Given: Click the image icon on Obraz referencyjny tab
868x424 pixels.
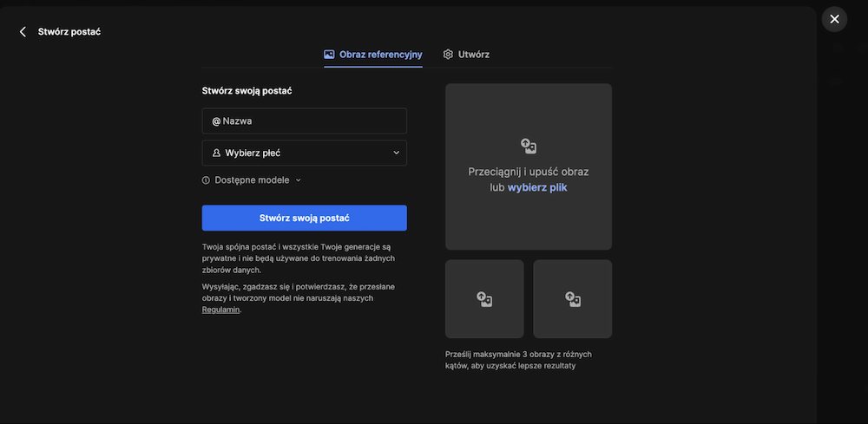Looking at the screenshot, I should [329, 54].
